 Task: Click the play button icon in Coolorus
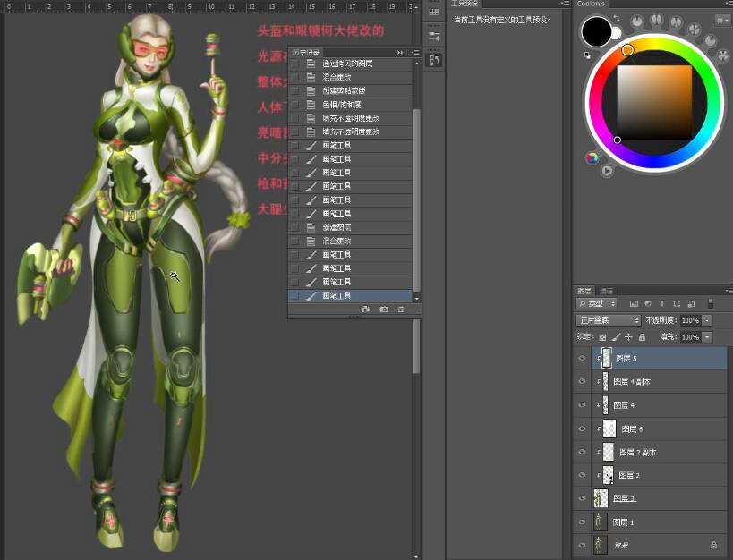(607, 171)
